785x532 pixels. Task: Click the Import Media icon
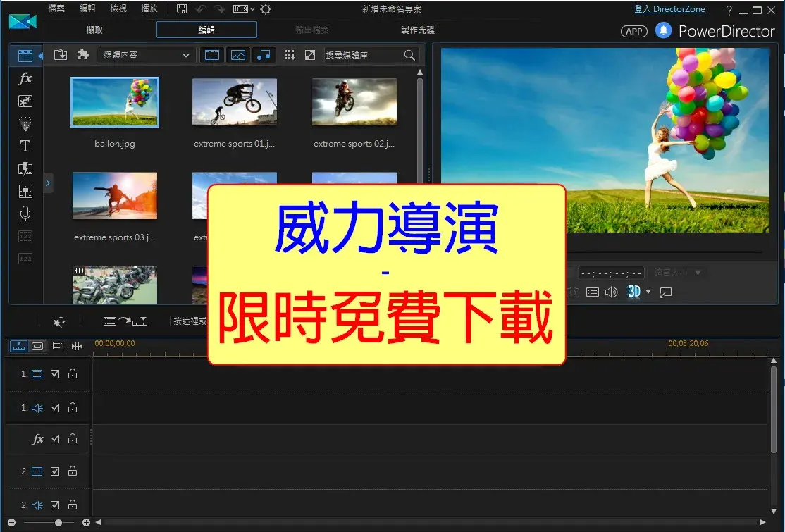[61, 54]
